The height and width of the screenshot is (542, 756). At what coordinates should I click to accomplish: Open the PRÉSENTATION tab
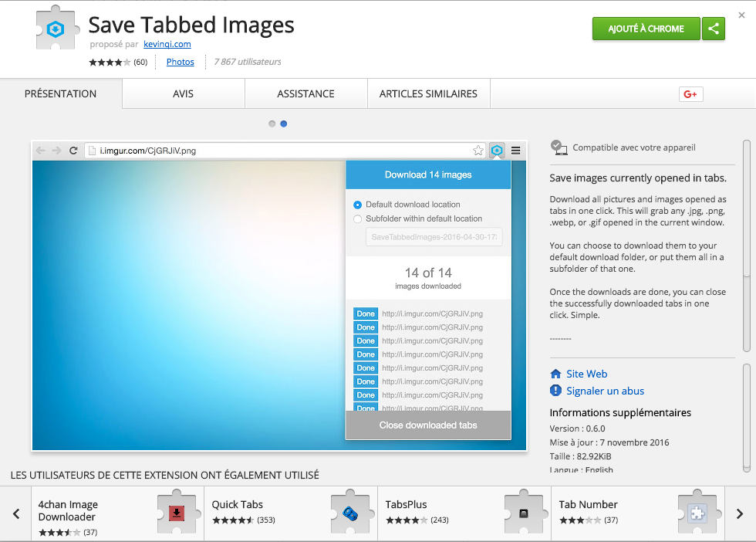61,93
